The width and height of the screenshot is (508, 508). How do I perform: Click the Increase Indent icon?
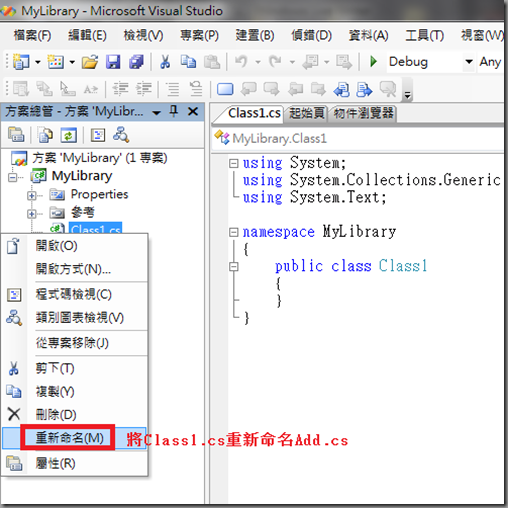[x=144, y=89]
